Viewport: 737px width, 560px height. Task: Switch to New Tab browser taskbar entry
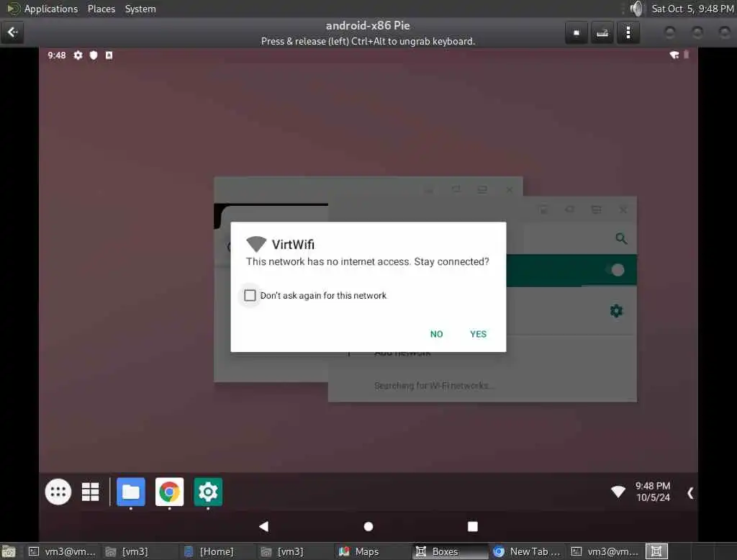pyautogui.click(x=527, y=551)
